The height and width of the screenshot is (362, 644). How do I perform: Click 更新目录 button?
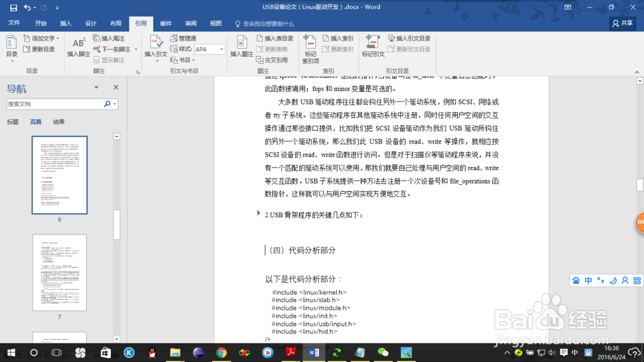pos(39,49)
